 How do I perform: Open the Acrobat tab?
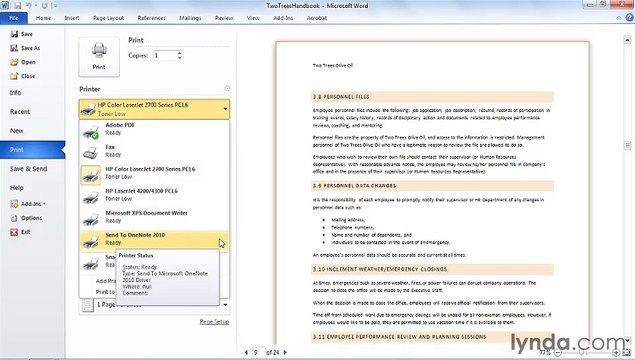(317, 18)
